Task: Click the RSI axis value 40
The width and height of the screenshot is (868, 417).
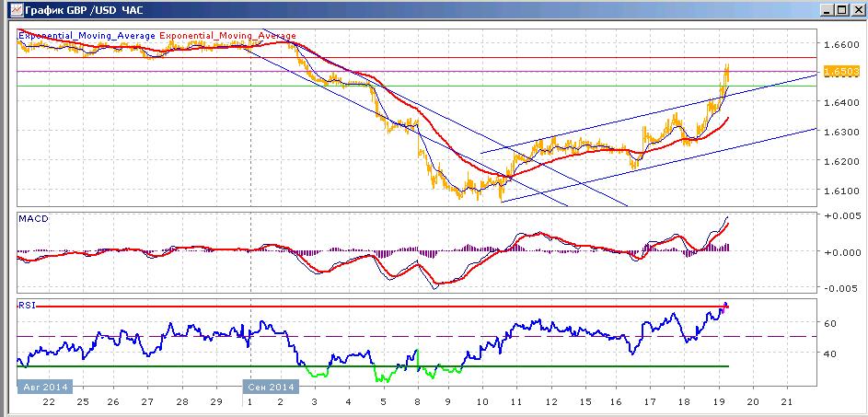Action: [830, 353]
